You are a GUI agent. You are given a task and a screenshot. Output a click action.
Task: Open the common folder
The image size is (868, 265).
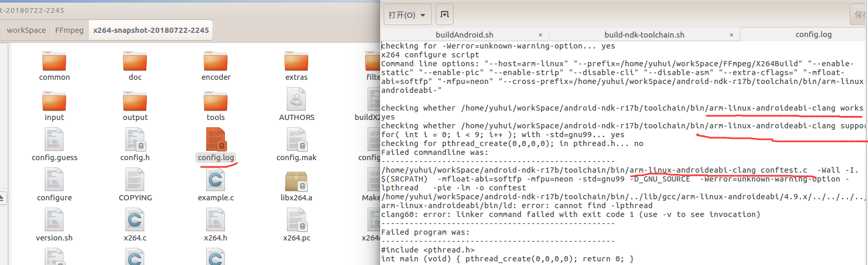(54, 62)
